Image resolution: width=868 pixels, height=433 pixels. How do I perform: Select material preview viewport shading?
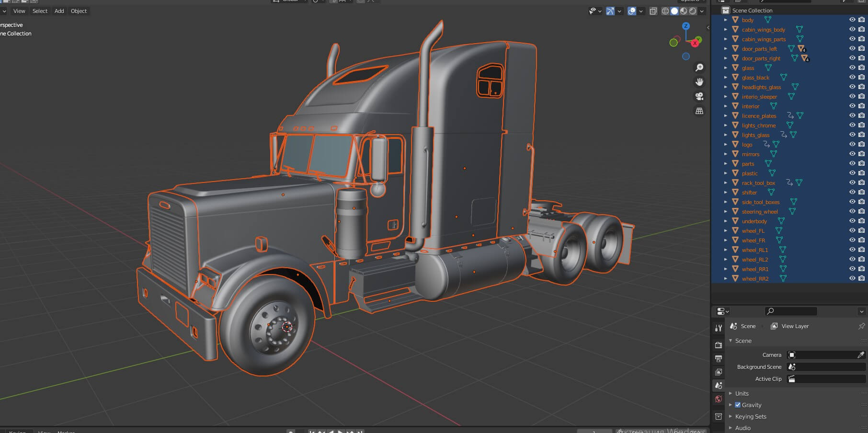pyautogui.click(x=684, y=11)
